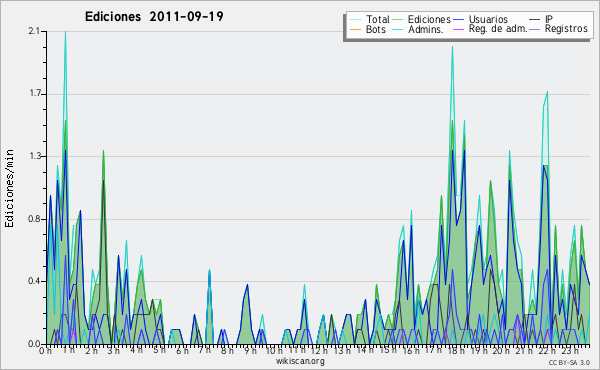
Task: Click the 18 h x-axis tick label
Action: pos(456,350)
